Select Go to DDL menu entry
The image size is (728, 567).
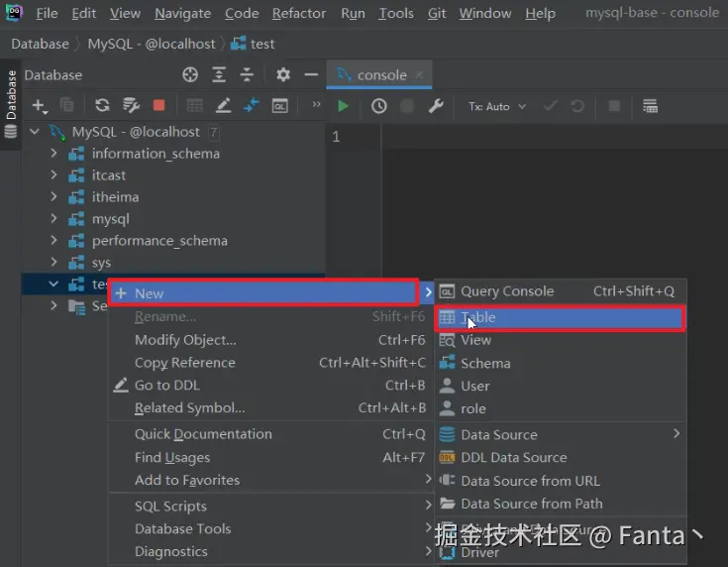[x=270, y=386]
